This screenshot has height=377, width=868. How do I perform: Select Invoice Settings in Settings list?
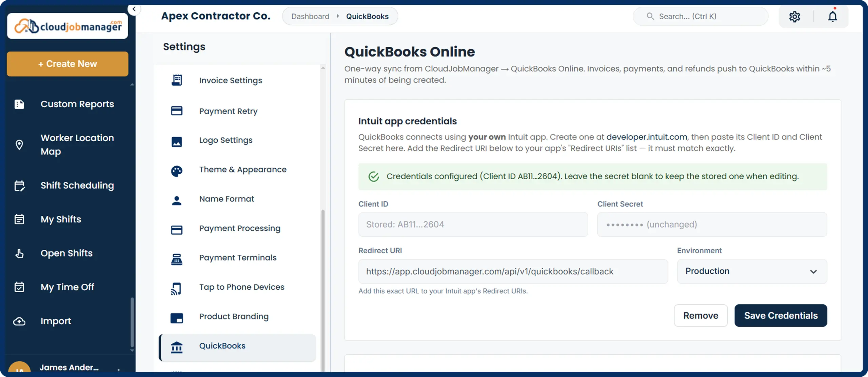click(237, 80)
